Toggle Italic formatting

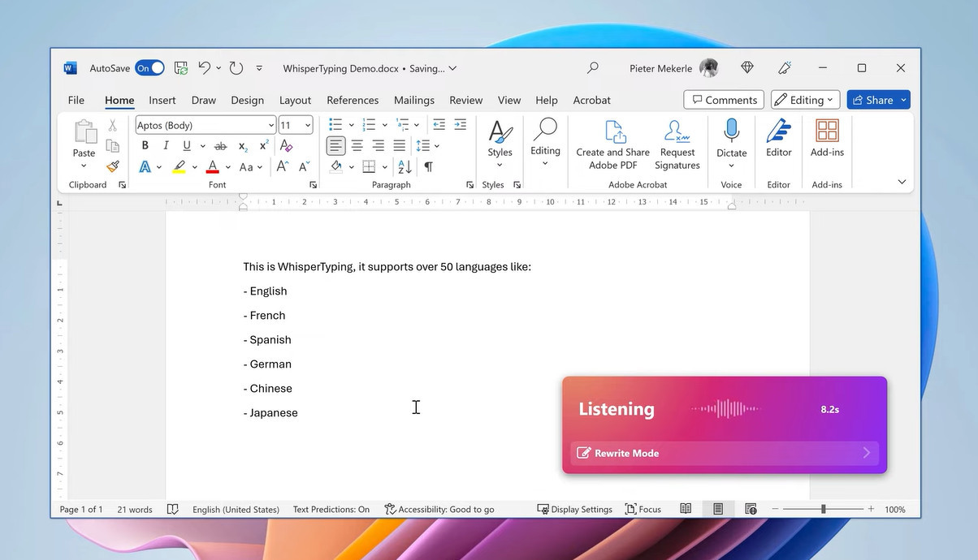tap(166, 146)
